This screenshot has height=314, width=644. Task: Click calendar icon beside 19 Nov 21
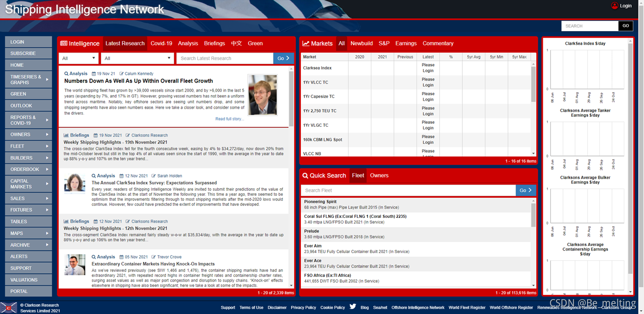pyautogui.click(x=94, y=73)
